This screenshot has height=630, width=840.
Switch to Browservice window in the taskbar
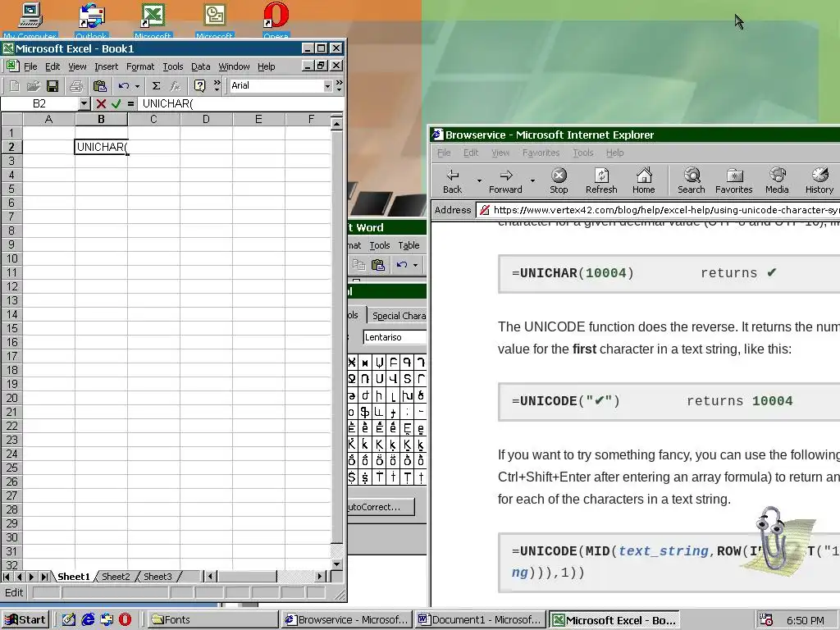[x=347, y=620]
